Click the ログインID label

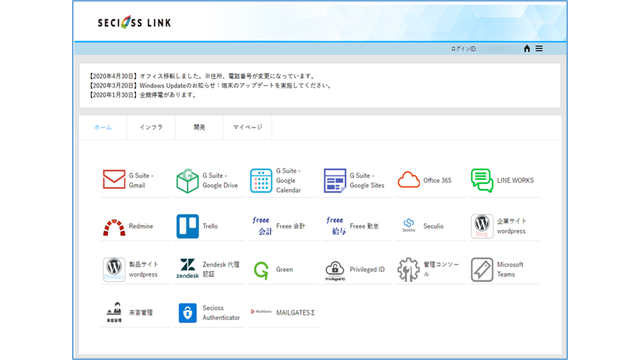[464, 49]
